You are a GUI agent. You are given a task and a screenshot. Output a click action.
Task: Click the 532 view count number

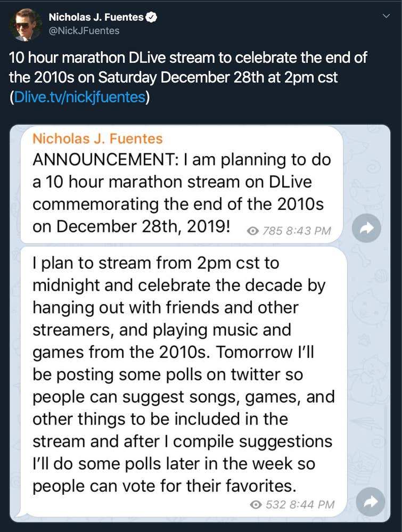(275, 504)
